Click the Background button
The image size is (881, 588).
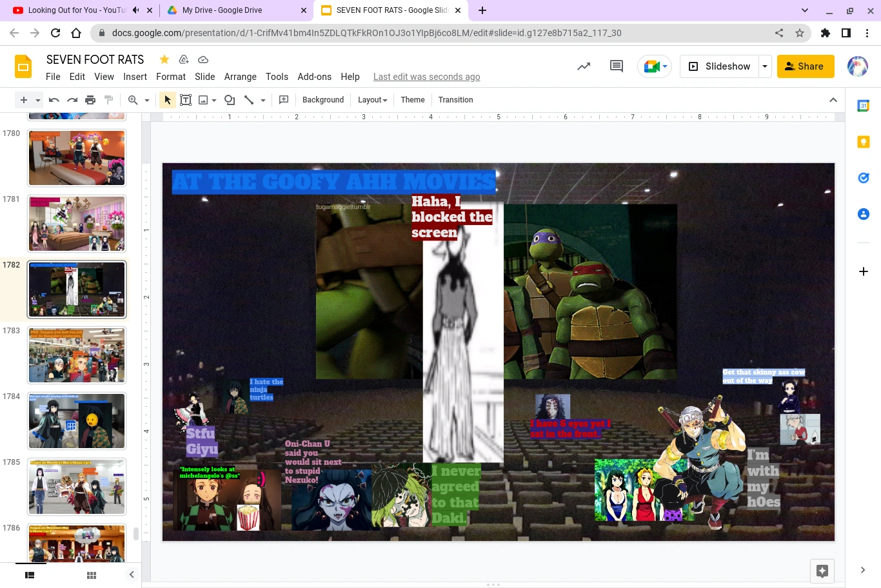[322, 100]
